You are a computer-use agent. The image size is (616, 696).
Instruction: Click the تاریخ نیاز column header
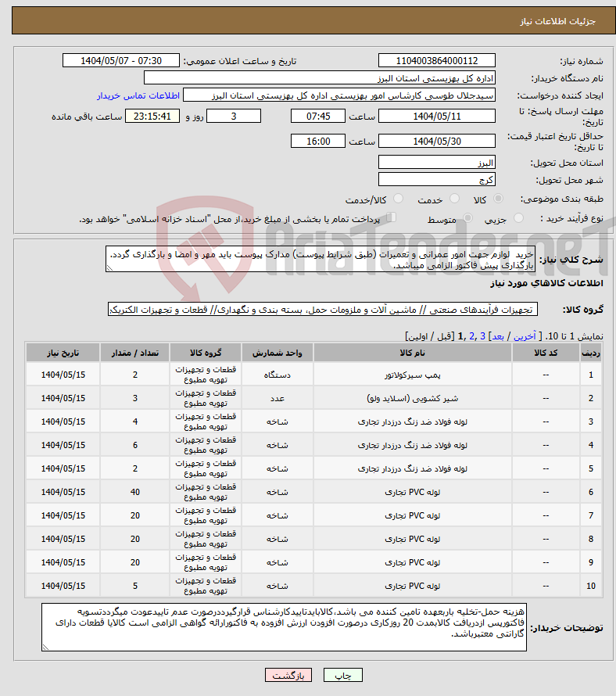point(63,353)
